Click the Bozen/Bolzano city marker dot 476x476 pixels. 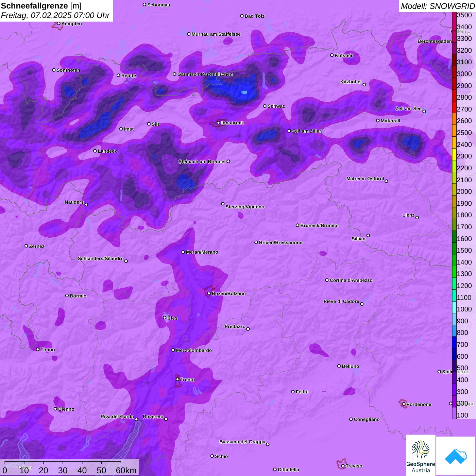coord(209,293)
